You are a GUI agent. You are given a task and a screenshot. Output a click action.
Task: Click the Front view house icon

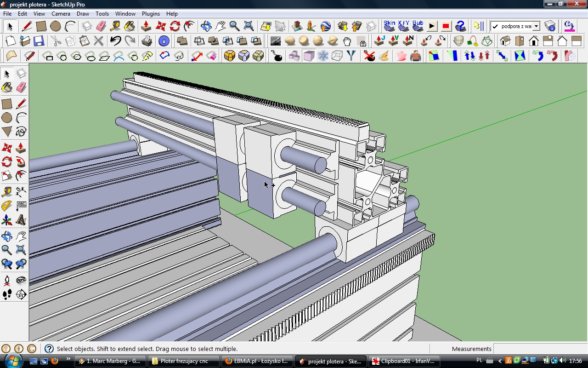[533, 41]
